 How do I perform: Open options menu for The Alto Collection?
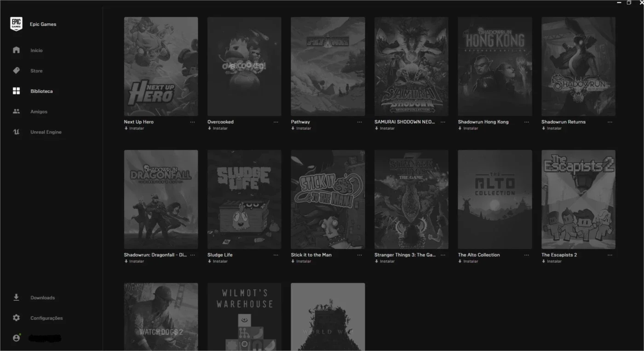click(526, 255)
